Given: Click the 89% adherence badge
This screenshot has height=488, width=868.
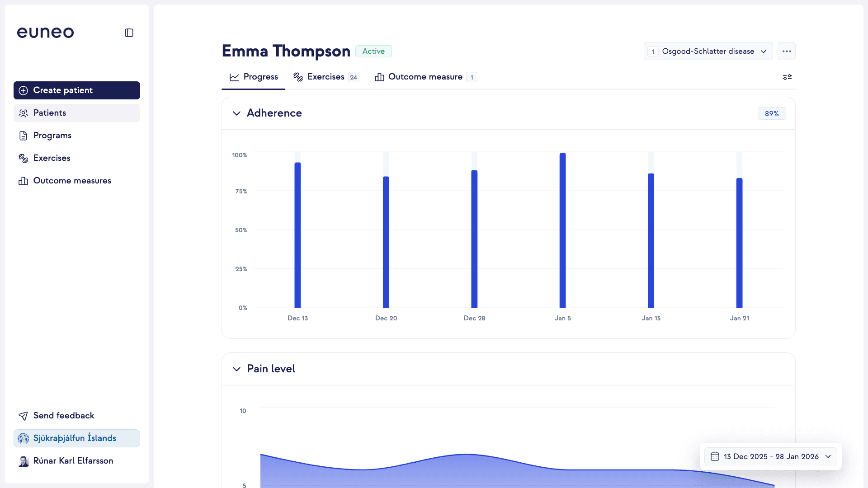Looking at the screenshot, I should pos(772,113).
